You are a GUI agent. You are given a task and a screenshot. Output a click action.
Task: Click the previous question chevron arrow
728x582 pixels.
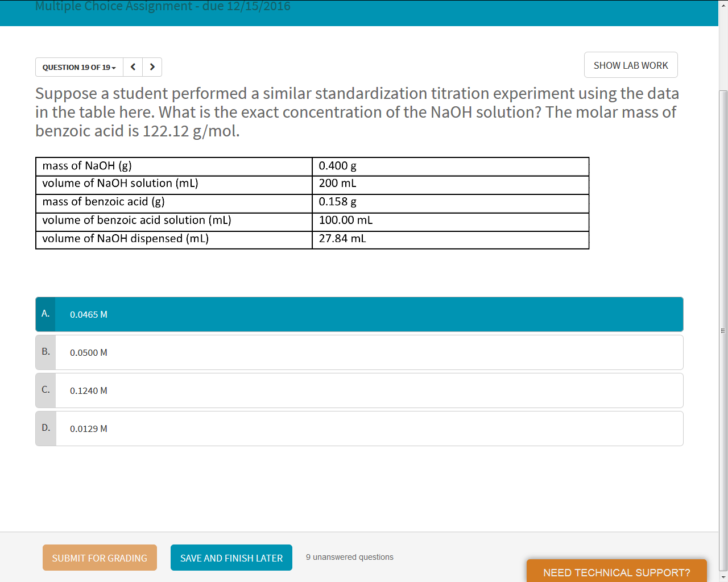pos(133,66)
